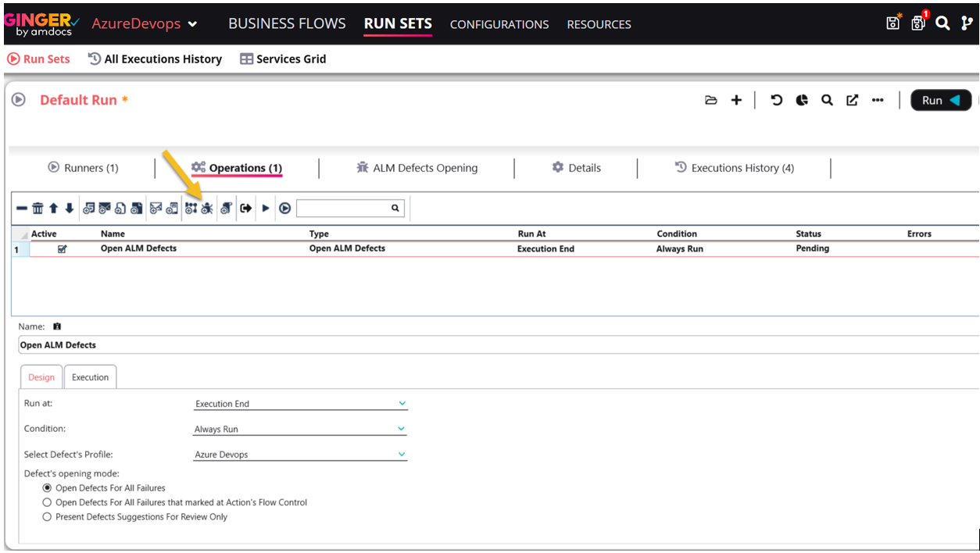Move selected operation down with down arrow
The height and width of the screenshot is (553, 980).
[69, 209]
